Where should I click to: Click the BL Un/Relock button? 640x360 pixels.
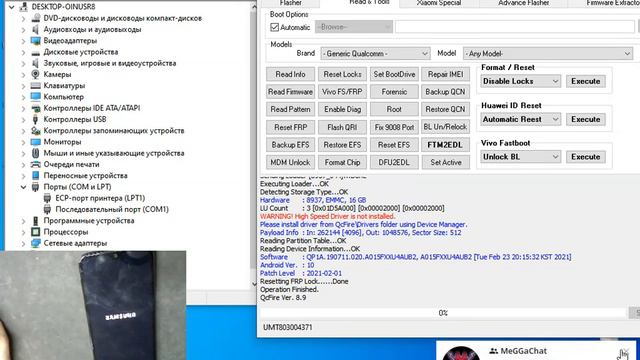[x=445, y=127]
